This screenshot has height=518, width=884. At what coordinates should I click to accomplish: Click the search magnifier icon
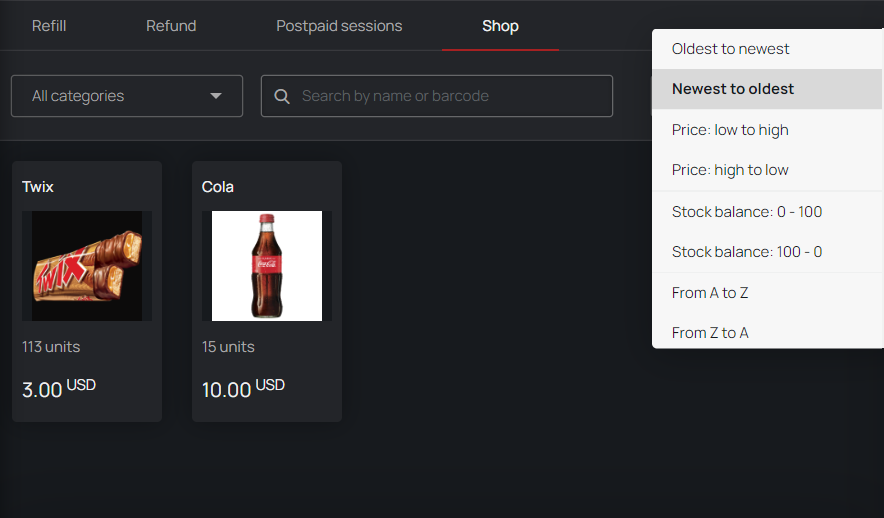click(x=282, y=96)
